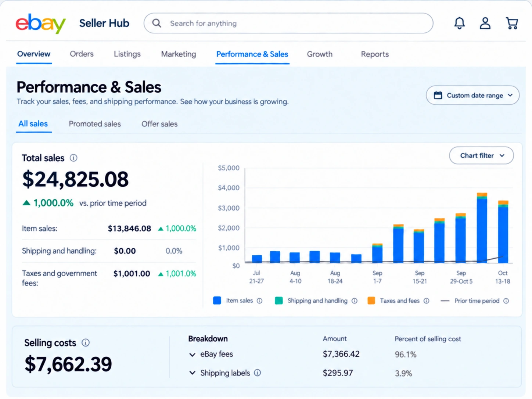
Task: Click the $24,825.08 total sales value
Action: (x=75, y=179)
